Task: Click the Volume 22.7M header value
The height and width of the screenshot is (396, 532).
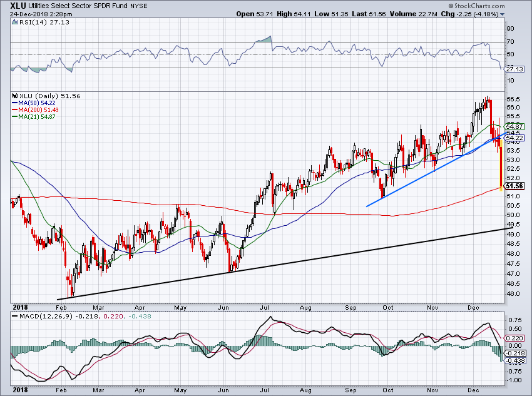Action: click(x=413, y=14)
